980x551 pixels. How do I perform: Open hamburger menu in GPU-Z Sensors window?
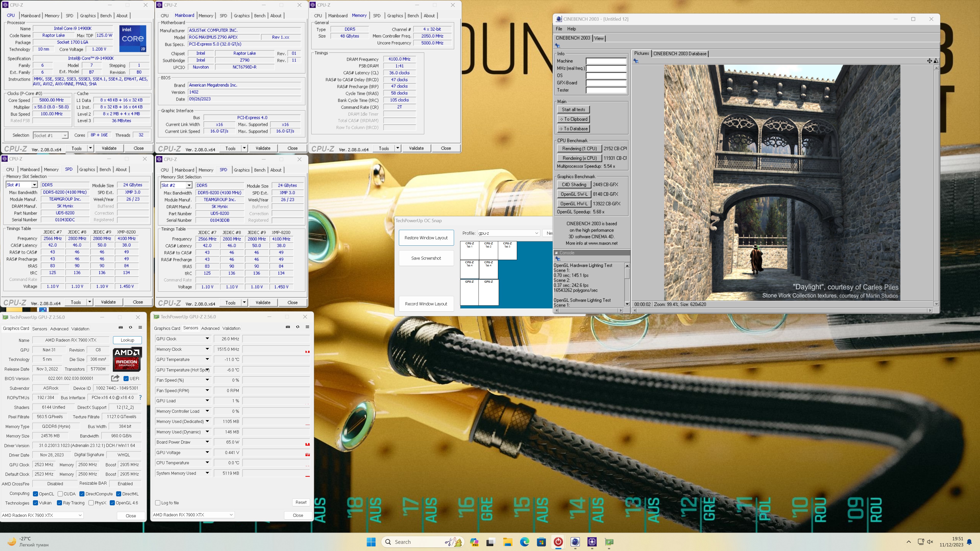pyautogui.click(x=307, y=327)
